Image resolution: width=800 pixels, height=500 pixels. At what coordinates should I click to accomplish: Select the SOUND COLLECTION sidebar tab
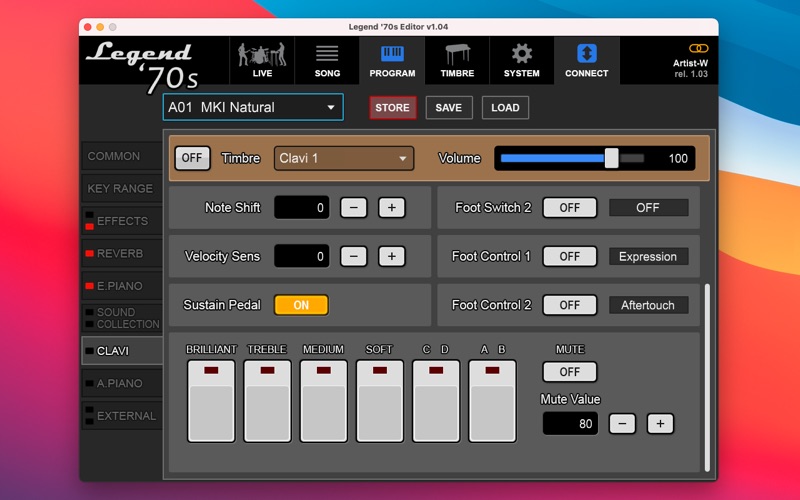pyautogui.click(x=122, y=318)
